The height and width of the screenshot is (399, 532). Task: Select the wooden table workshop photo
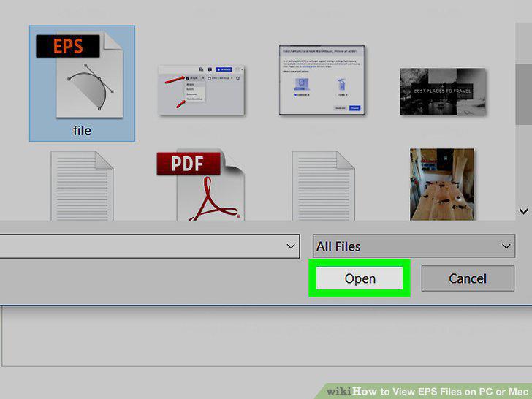pyautogui.click(x=442, y=184)
